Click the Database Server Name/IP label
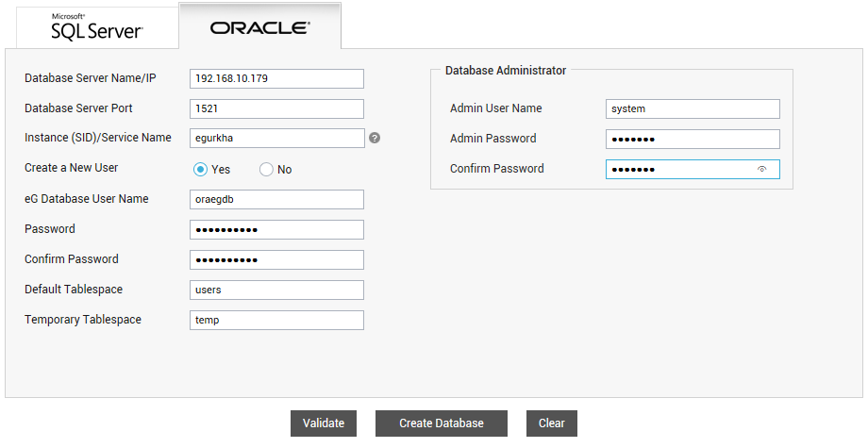 coord(91,78)
